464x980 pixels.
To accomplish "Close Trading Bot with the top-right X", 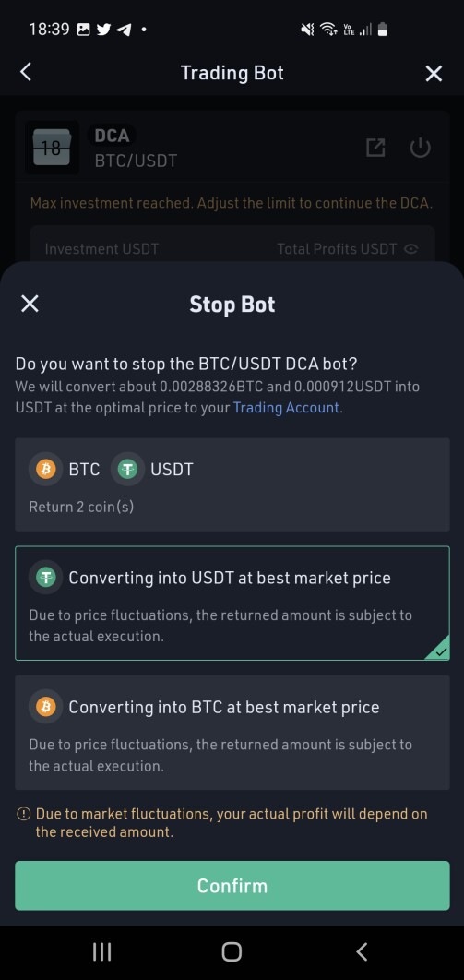I will click(x=434, y=73).
